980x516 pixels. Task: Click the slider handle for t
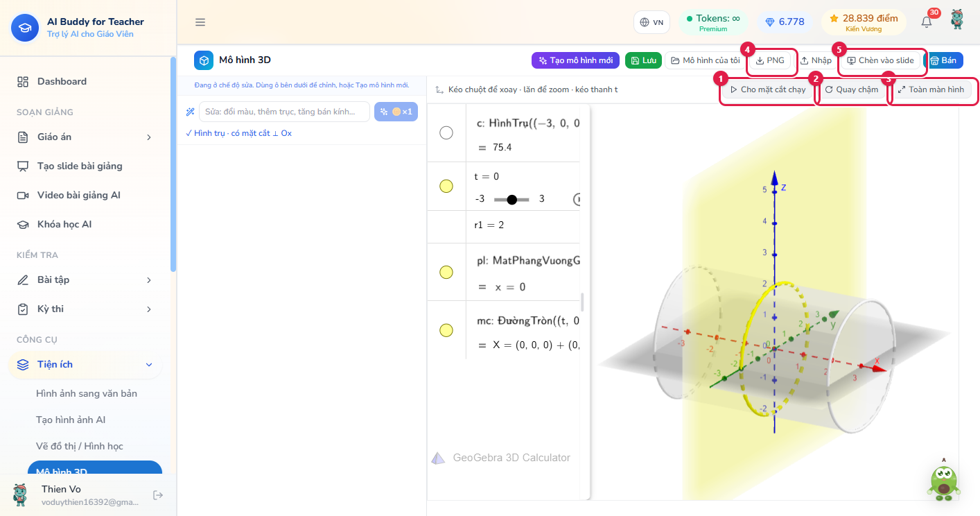click(511, 200)
